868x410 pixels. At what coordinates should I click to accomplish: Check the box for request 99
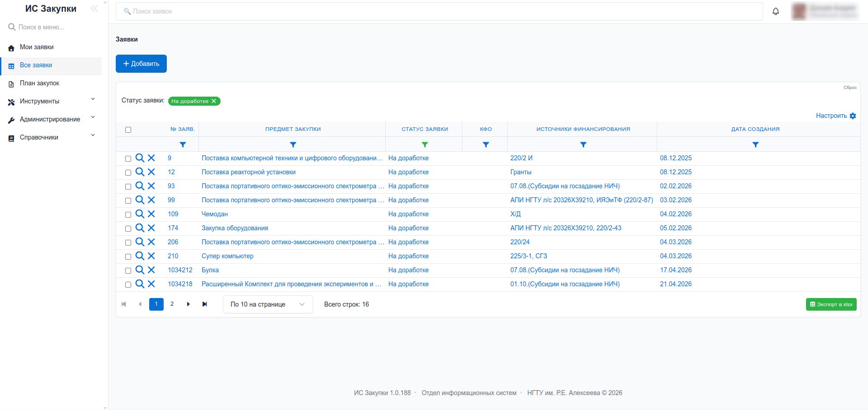[x=128, y=201]
